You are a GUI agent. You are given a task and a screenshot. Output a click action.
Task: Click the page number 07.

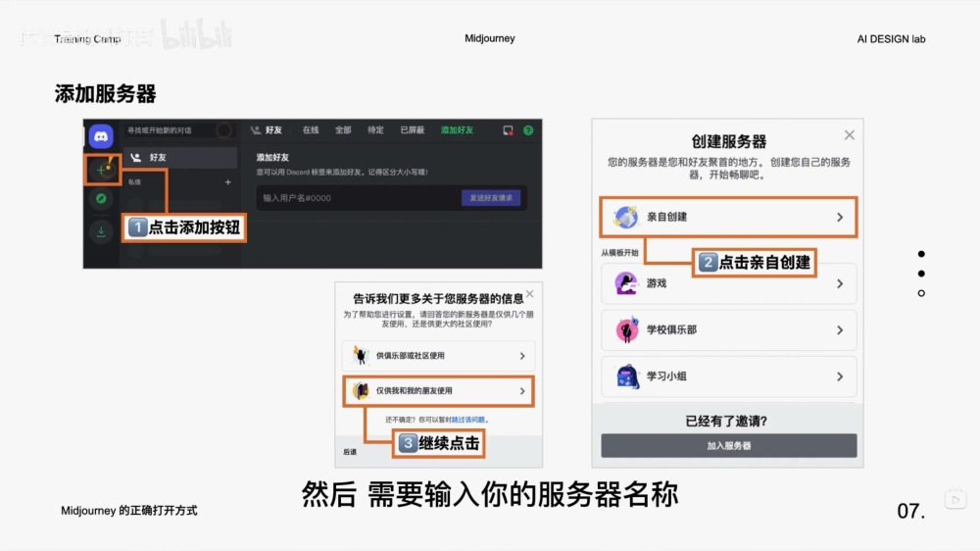click(911, 511)
